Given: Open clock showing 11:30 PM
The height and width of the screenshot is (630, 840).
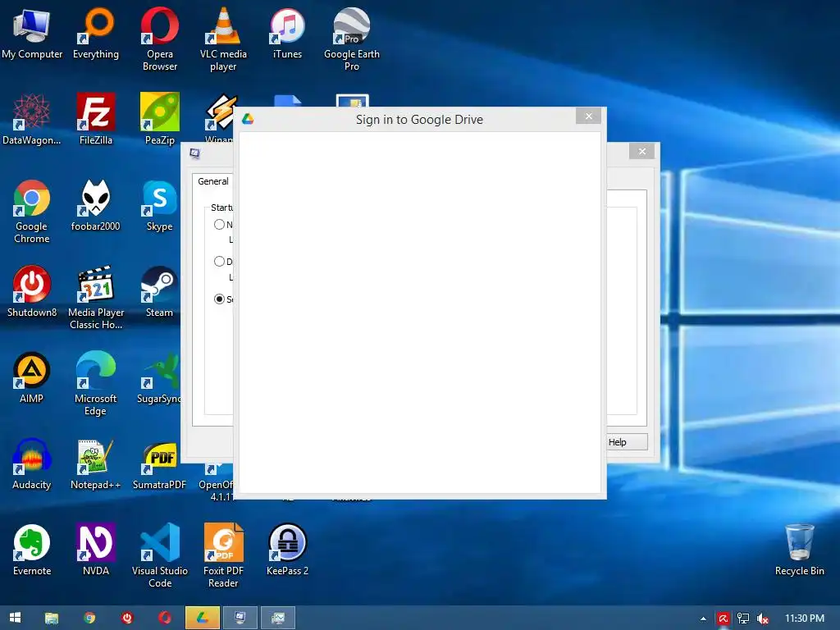Looking at the screenshot, I should 805,619.
